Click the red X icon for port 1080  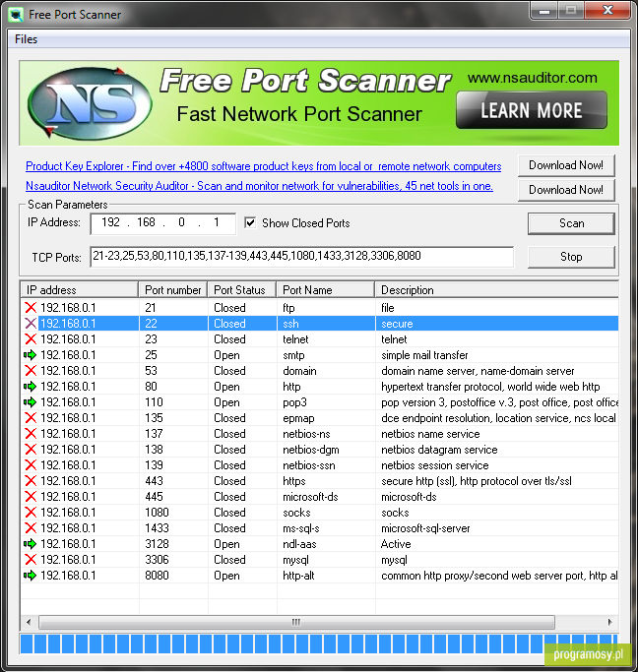click(x=31, y=513)
